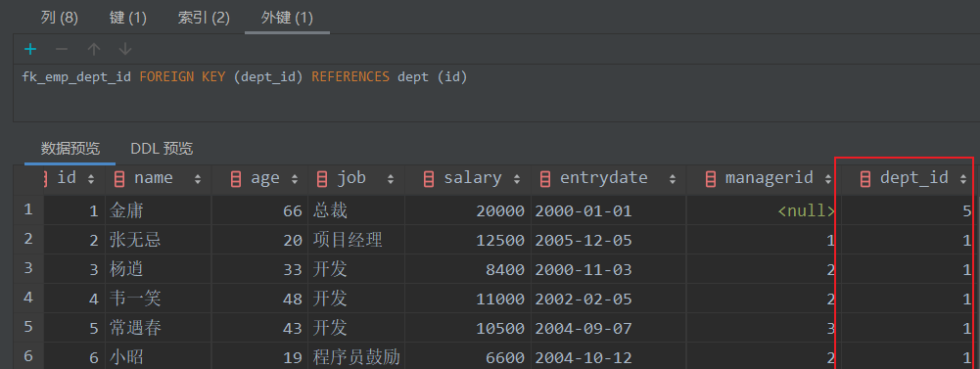The height and width of the screenshot is (369, 980).
Task: Click the minus icon to remove foreign key
Action: coord(62,49)
